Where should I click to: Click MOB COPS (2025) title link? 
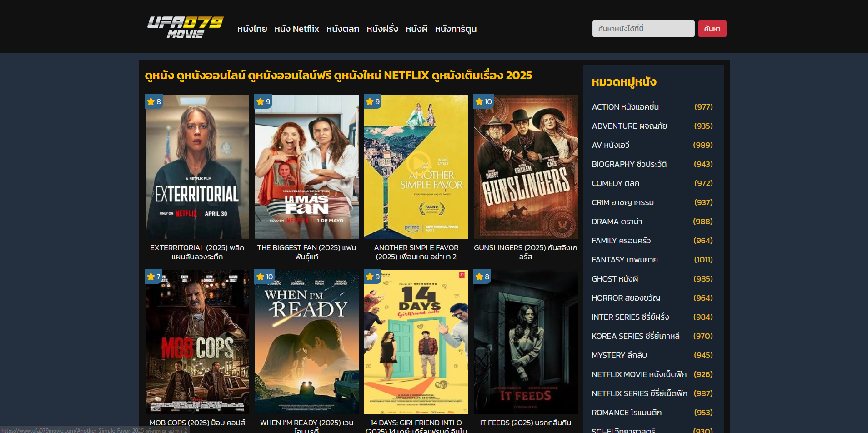(x=197, y=423)
